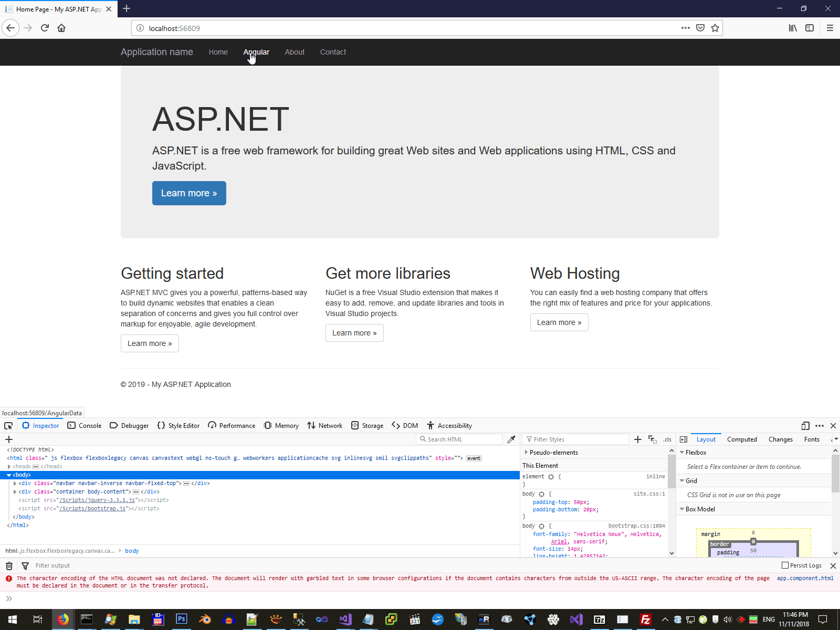
Task: Click Learn more under Getting started
Action: tap(150, 343)
